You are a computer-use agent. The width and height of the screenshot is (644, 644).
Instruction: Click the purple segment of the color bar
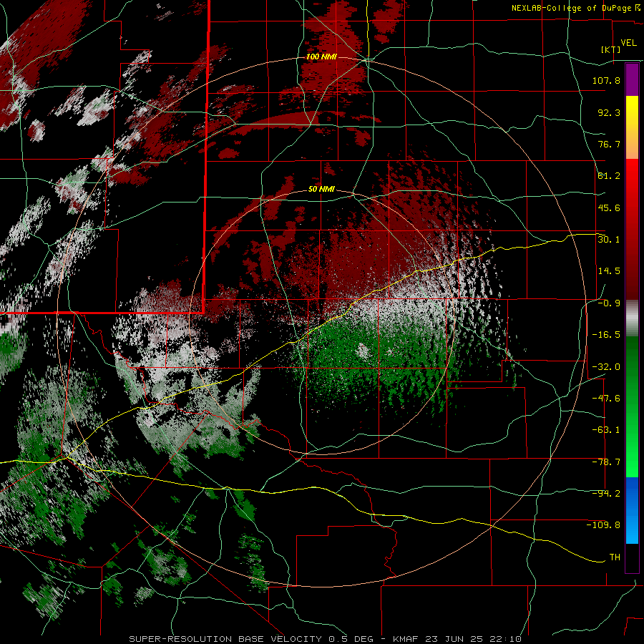632,79
